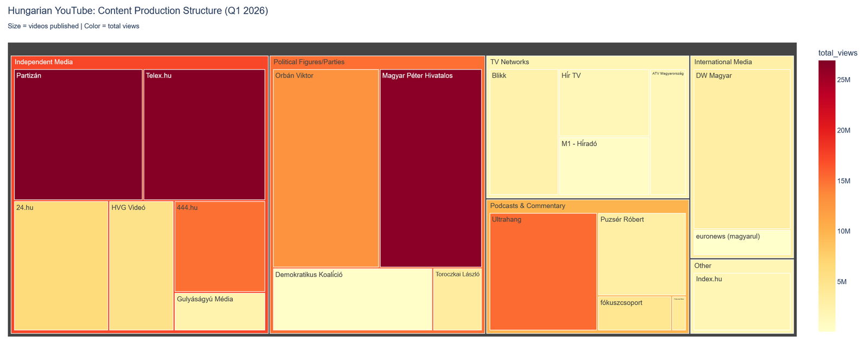Click the Index.hu tile under Other
The width and height of the screenshot is (868, 353).
pyautogui.click(x=742, y=302)
